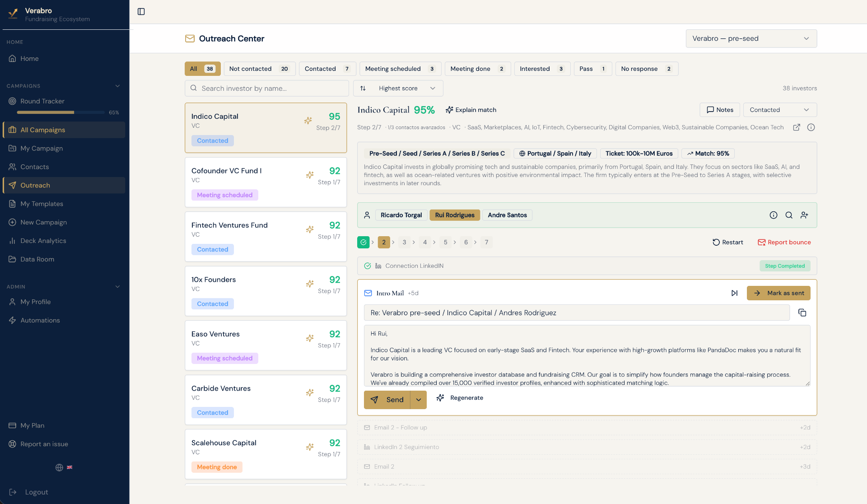
Task: Click completed step one check icon
Action: (363, 243)
